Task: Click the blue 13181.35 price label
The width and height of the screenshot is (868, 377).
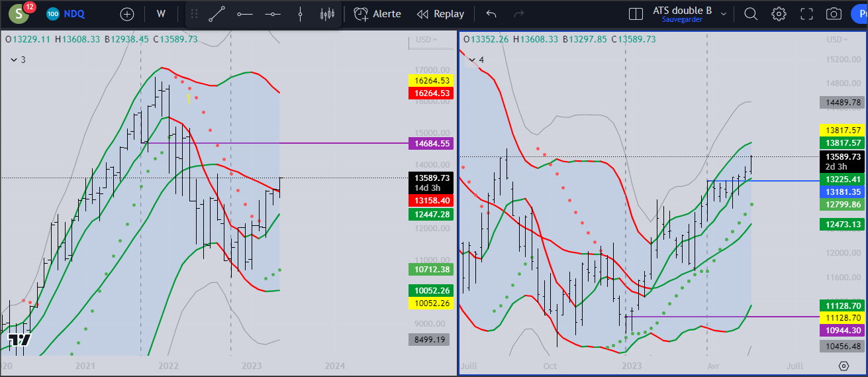Action: 842,191
